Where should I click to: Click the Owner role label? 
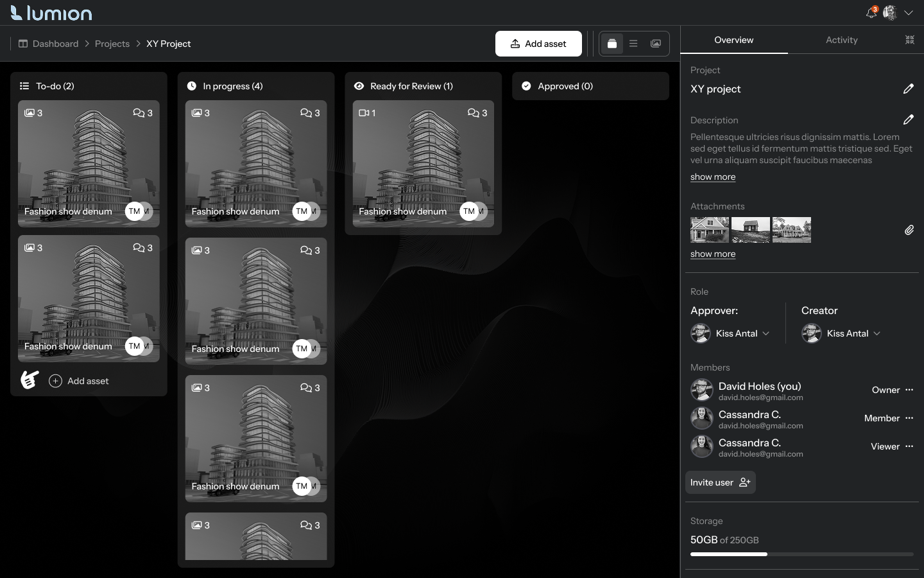click(x=886, y=390)
